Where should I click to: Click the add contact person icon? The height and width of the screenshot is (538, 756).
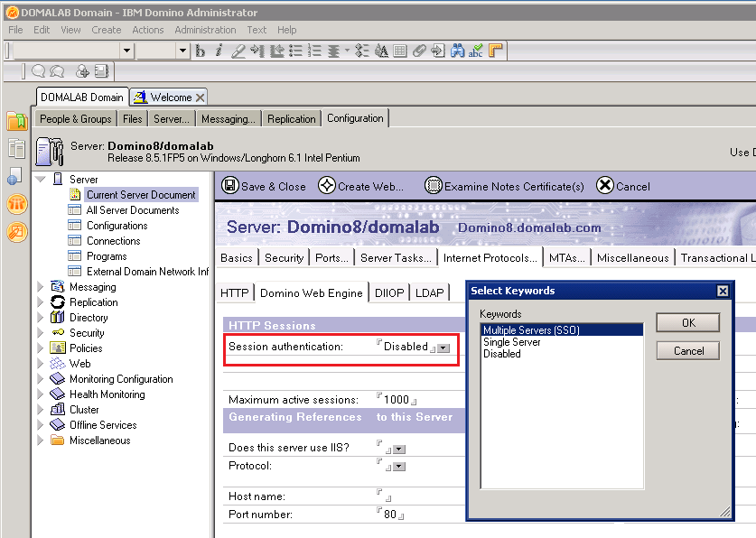click(82, 71)
